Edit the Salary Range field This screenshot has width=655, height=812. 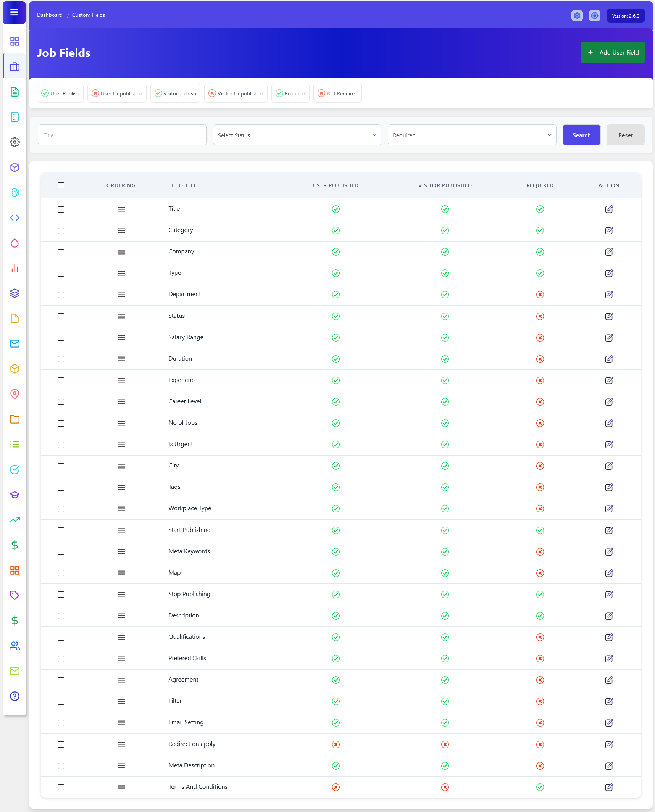(609, 338)
